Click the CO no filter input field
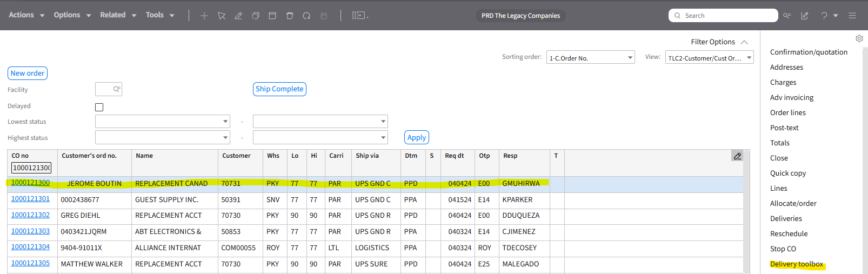This screenshot has height=274, width=868. [x=31, y=168]
